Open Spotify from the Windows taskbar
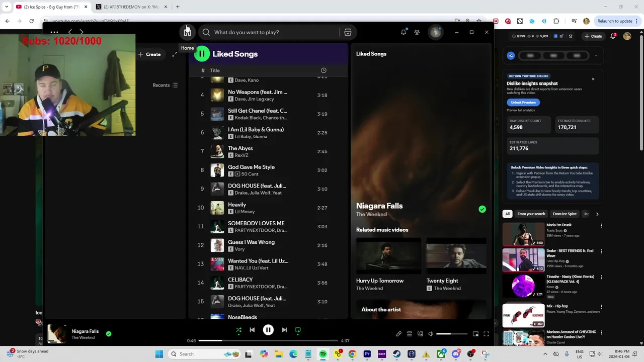 pos(323,354)
